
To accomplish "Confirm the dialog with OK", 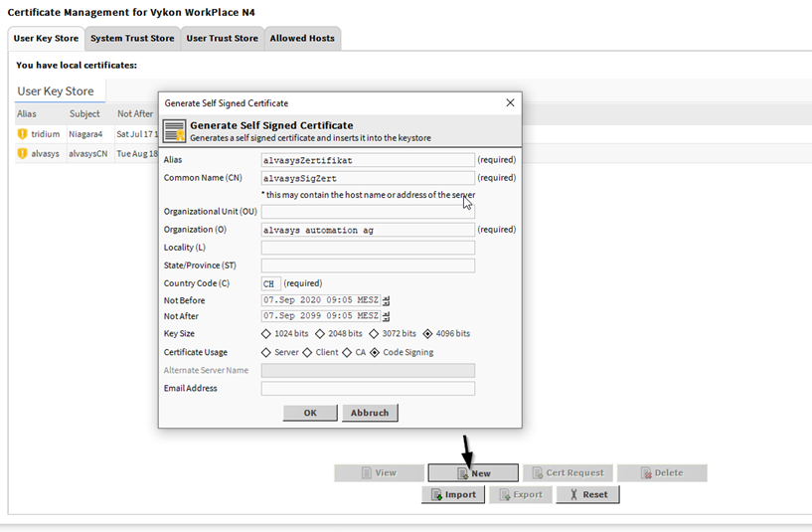I will (x=310, y=413).
